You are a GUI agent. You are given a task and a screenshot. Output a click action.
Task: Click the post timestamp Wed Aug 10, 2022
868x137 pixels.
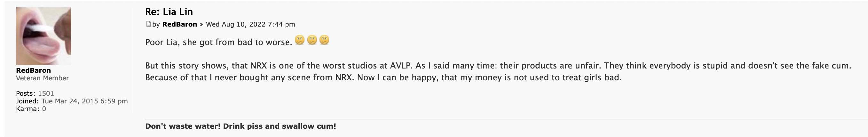[250, 24]
